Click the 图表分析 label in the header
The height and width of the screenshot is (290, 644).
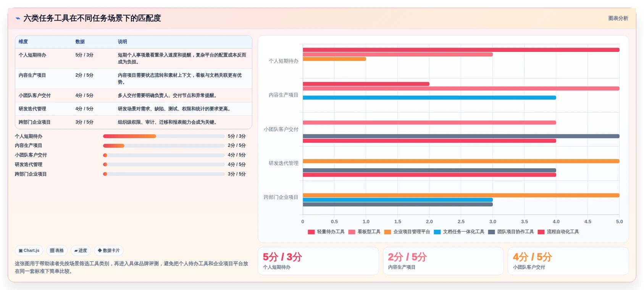[x=618, y=18]
